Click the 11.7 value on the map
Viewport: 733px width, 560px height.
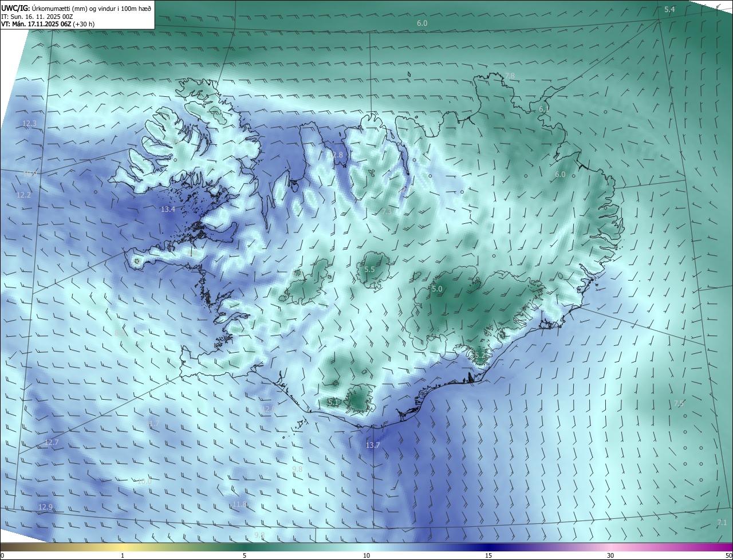153,424
